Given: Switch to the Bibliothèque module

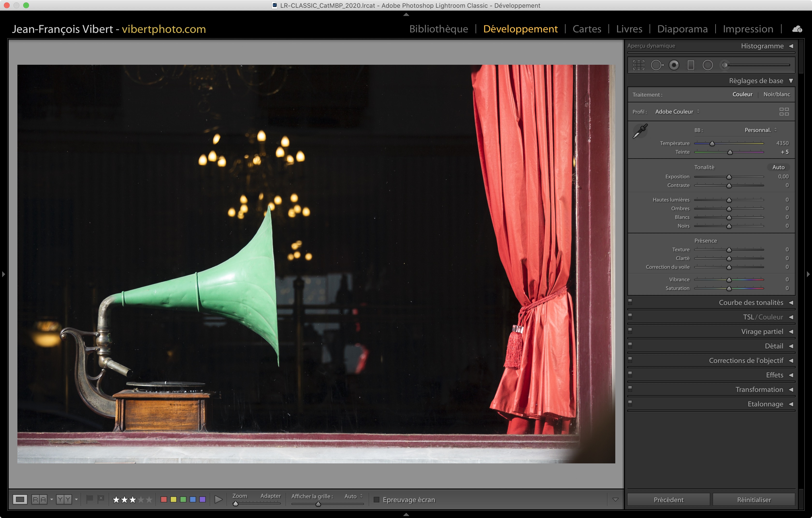Looking at the screenshot, I should point(438,29).
